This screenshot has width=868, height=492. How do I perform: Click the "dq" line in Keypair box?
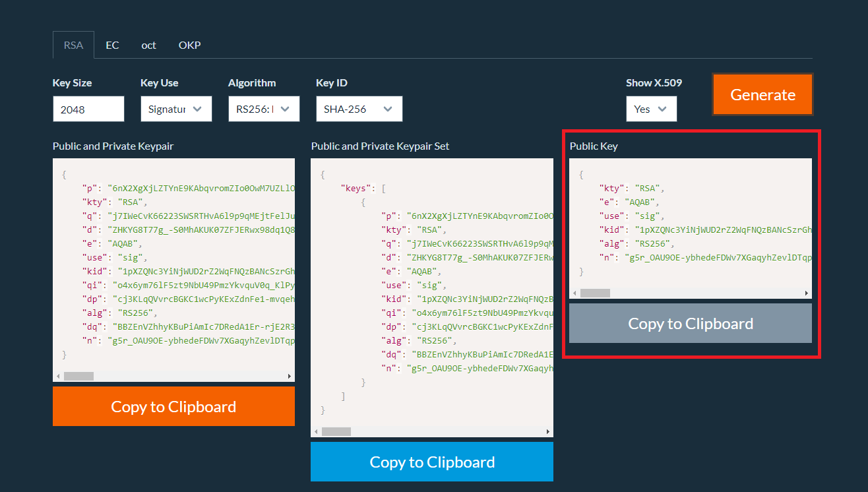[188, 327]
